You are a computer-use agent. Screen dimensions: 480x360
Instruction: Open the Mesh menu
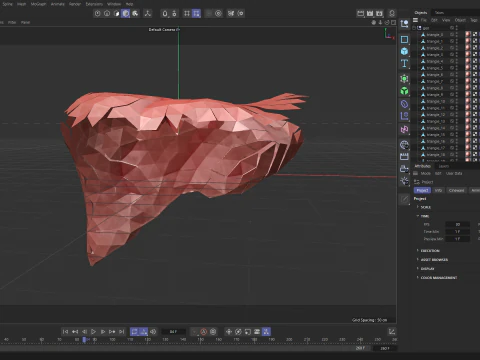(21, 4)
